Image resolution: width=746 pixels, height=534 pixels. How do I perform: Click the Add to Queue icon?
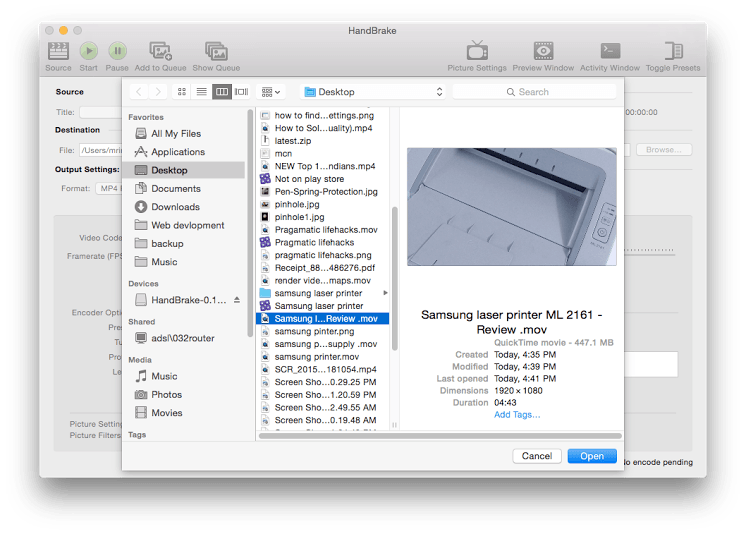point(160,51)
